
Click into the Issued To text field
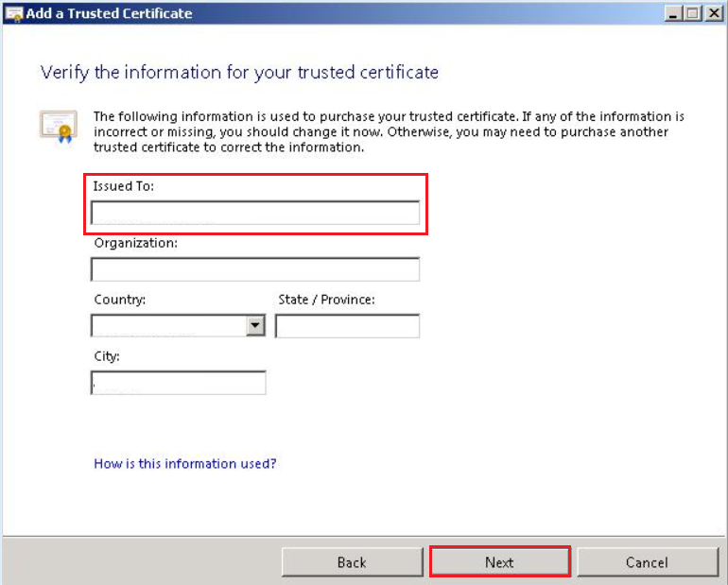254,214
